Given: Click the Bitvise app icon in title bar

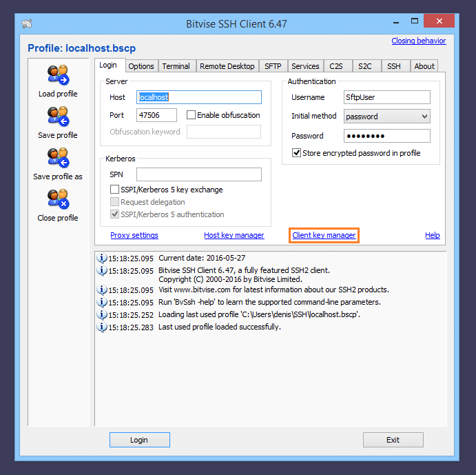Looking at the screenshot, I should pos(27,23).
